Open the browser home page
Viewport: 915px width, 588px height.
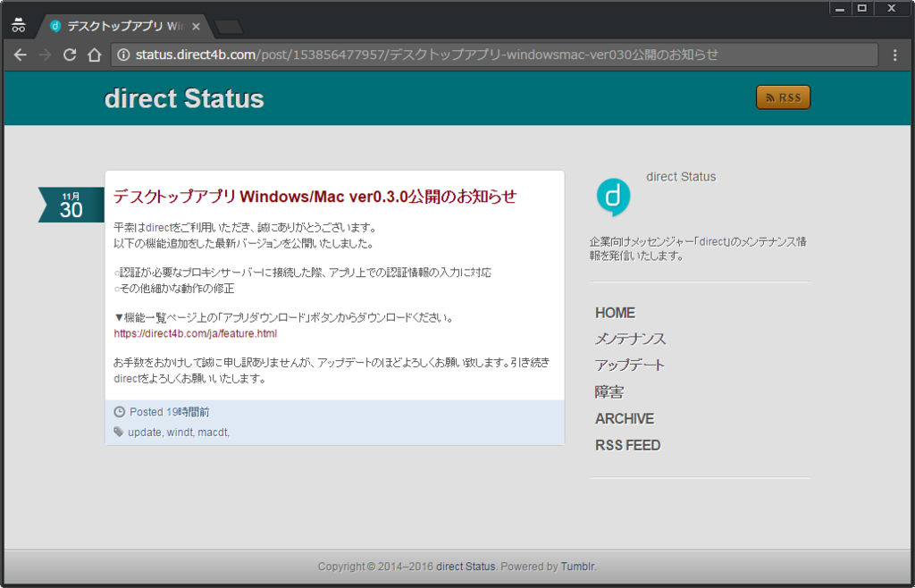coord(94,55)
